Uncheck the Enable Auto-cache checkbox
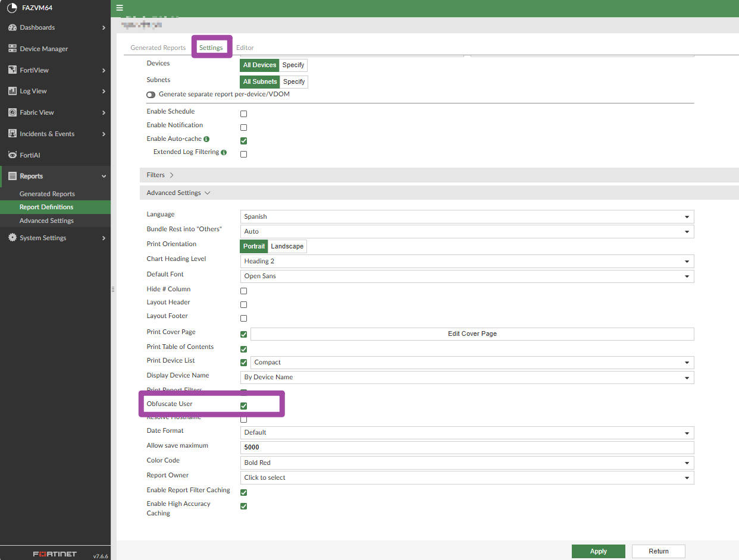This screenshot has width=739, height=560. tap(243, 141)
